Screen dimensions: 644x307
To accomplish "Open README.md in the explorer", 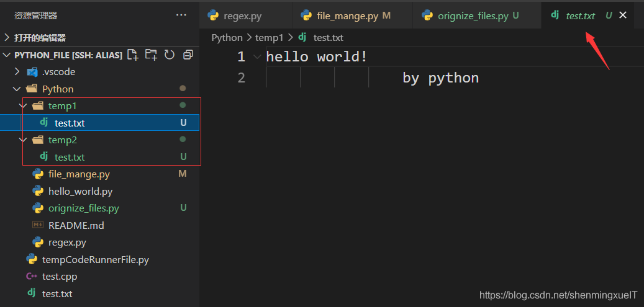I will 76,225.
